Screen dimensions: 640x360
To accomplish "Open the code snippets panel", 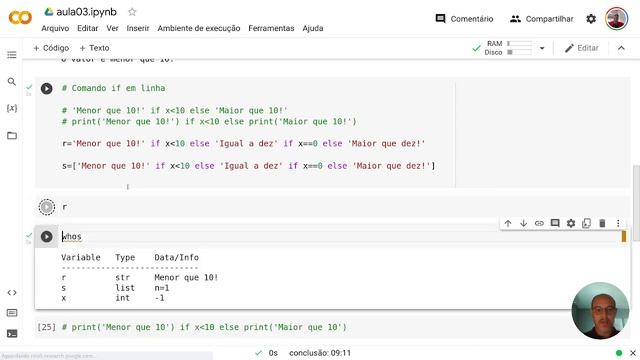I will pyautogui.click(x=12, y=293).
